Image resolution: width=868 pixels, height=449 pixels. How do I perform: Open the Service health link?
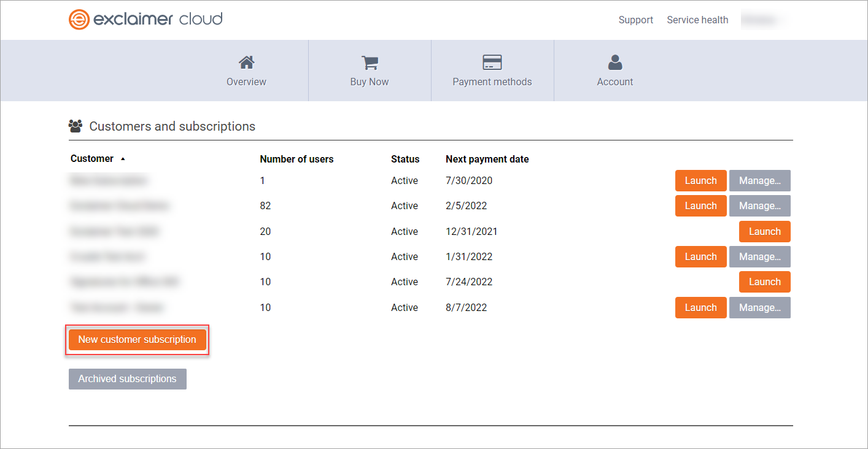pyautogui.click(x=697, y=20)
